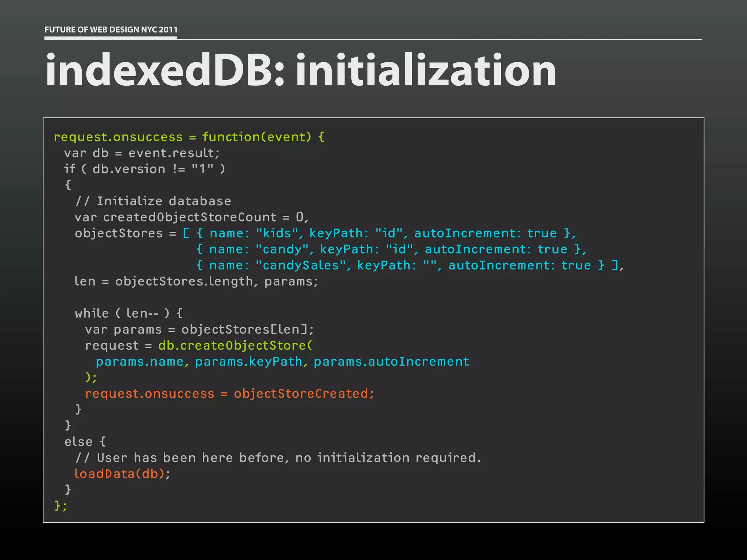The height and width of the screenshot is (560, 747).
Task: Click the 'else {' line
Action: point(85,442)
